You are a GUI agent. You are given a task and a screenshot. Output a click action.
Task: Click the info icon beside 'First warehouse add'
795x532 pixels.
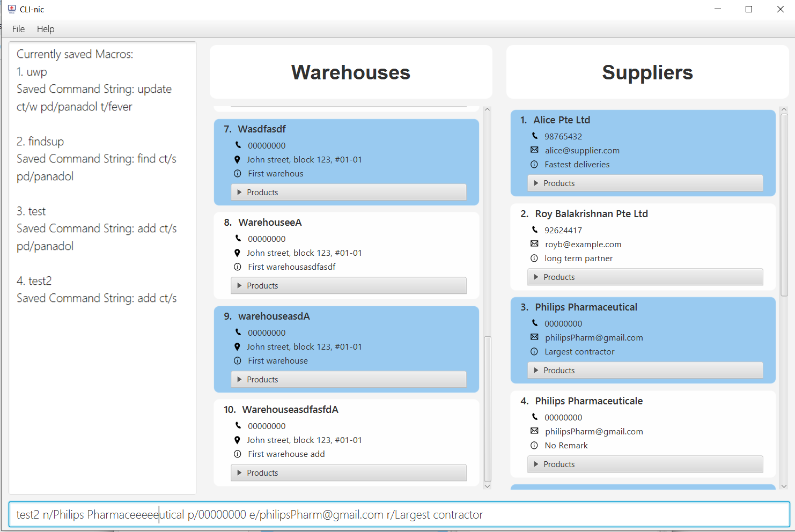coord(238,454)
